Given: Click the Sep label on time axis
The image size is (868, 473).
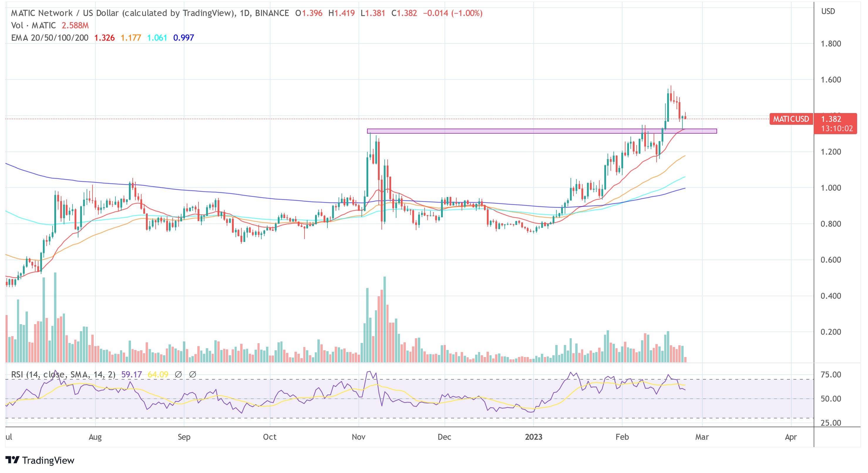Looking at the screenshot, I should pyautogui.click(x=184, y=437).
